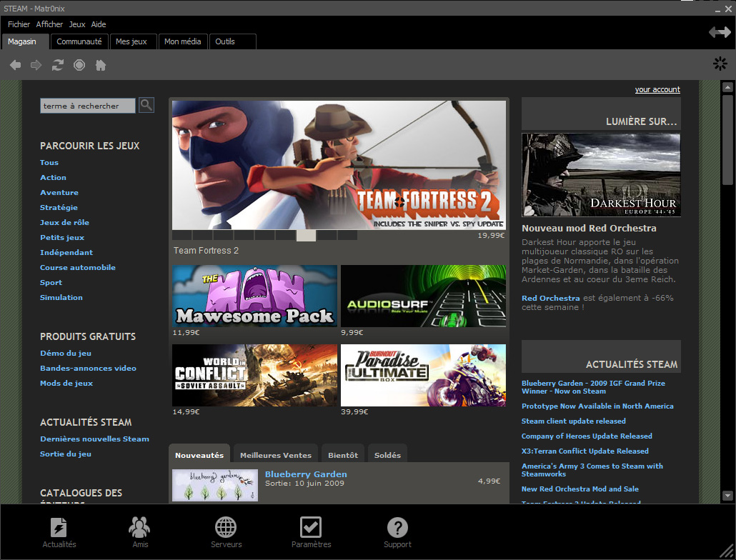Switch to the Mon média tab

pos(183,41)
